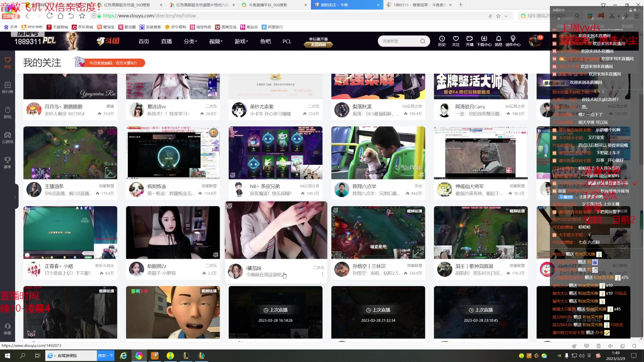Expand the 游戏 dropdown in navigation
This screenshot has height=362, width=644.
point(241,41)
